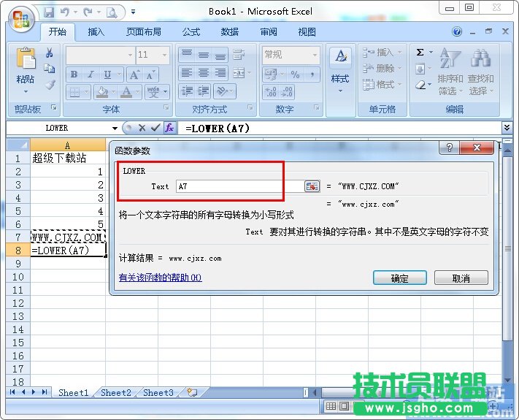Confirm formula with the checkmark icon
This screenshot has width=519, height=420.
(x=155, y=128)
